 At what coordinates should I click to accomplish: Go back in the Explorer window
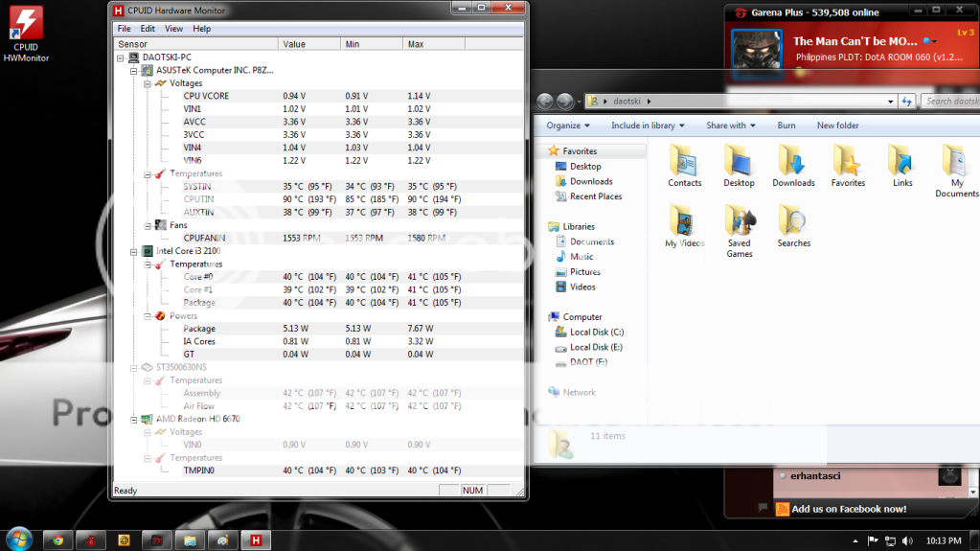tap(545, 101)
